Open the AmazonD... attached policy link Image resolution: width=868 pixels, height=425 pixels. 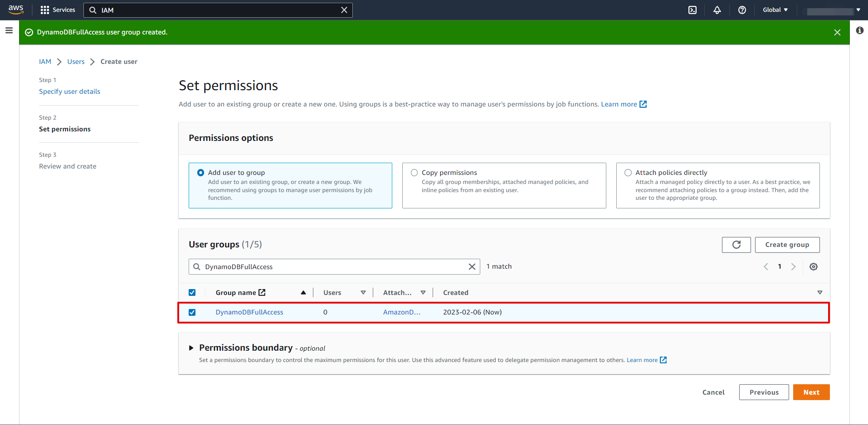click(401, 312)
